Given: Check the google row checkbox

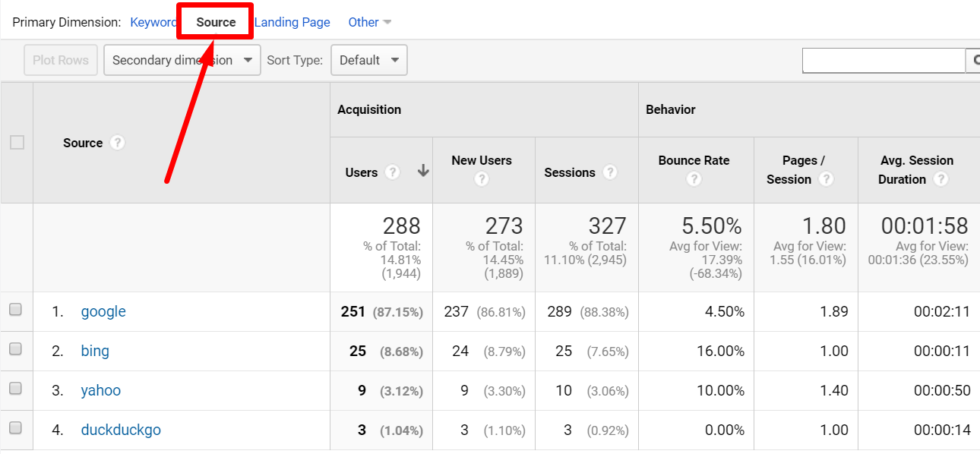Looking at the screenshot, I should pyautogui.click(x=16, y=310).
